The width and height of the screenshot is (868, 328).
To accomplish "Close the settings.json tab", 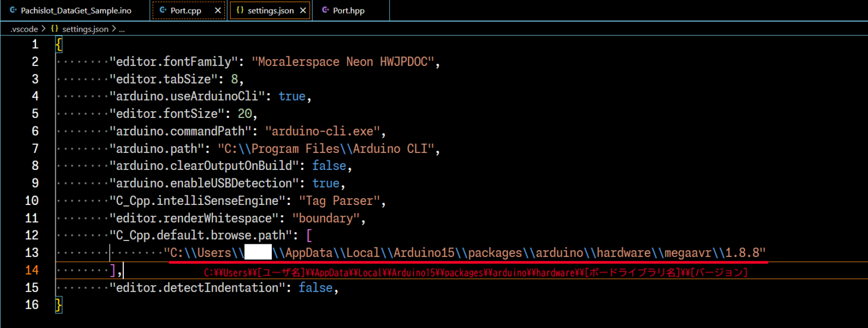I will tap(303, 10).
